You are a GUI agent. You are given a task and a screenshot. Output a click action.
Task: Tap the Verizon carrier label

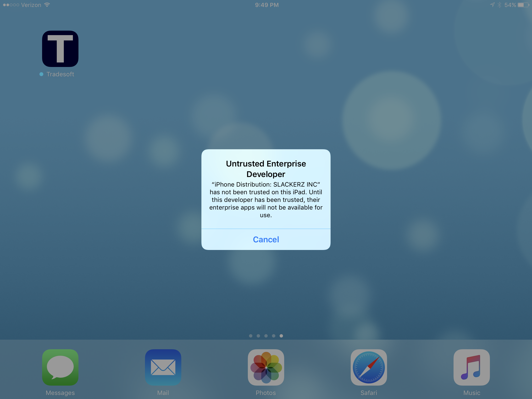pos(31,5)
